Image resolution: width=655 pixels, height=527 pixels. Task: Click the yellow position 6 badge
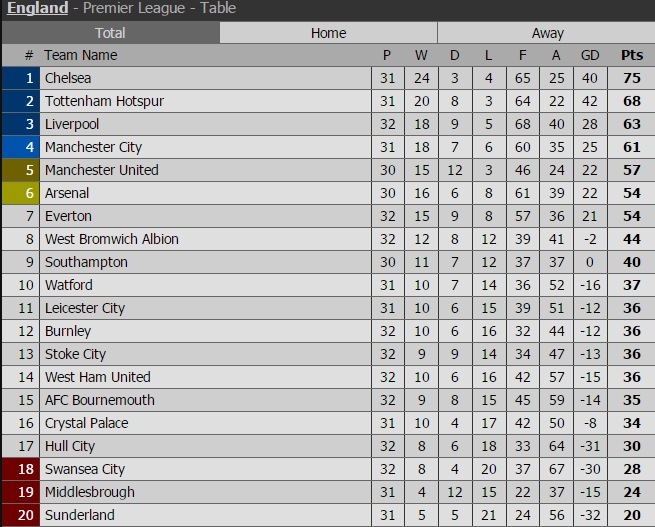point(20,193)
